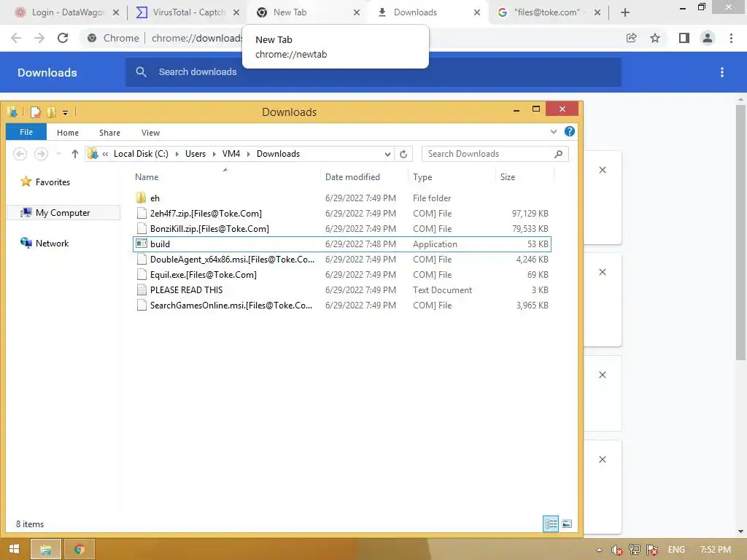Image resolution: width=747 pixels, height=560 pixels.
Task: Select Equil.exe.[Files@Toke.Com] file
Action: [341, 275]
